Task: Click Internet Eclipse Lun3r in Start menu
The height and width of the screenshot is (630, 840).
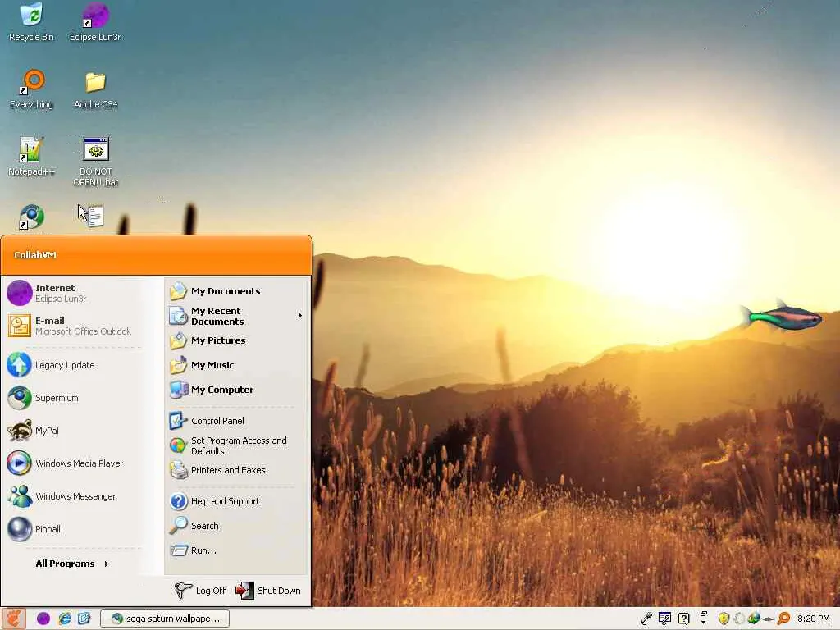Action: (x=73, y=293)
